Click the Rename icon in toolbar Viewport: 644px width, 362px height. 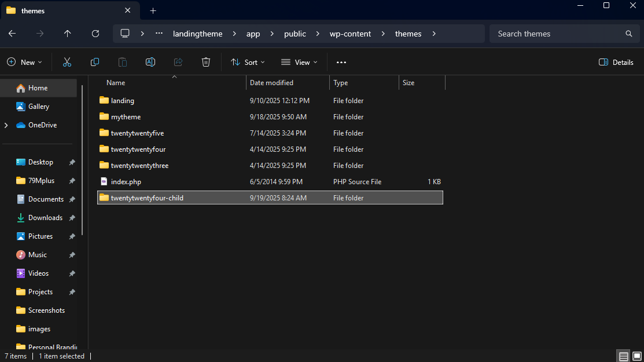click(150, 62)
